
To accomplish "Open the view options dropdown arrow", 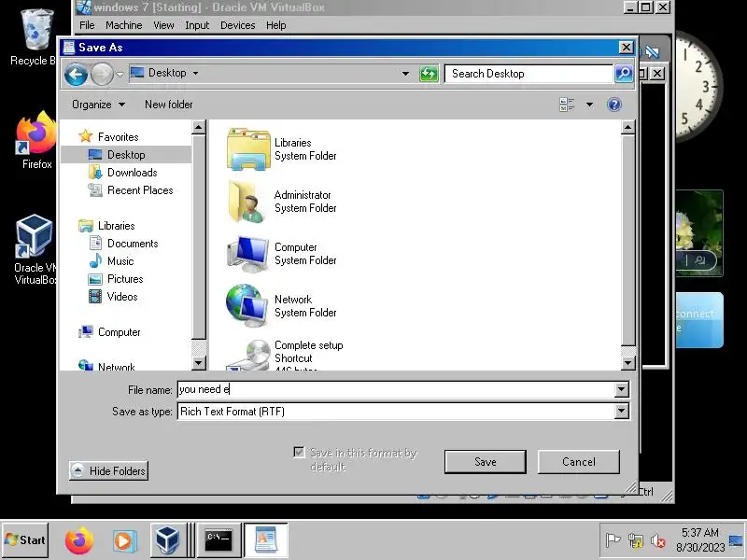I will coord(589,105).
